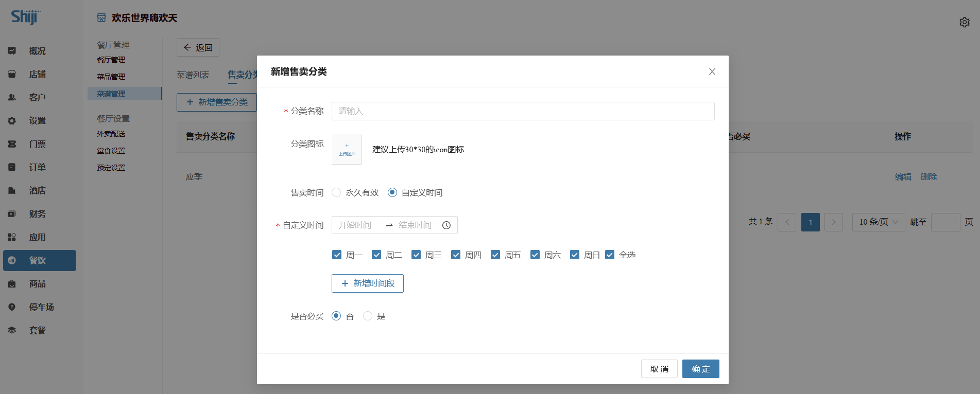Click the 停车场 parking sidebar icon

point(12,307)
